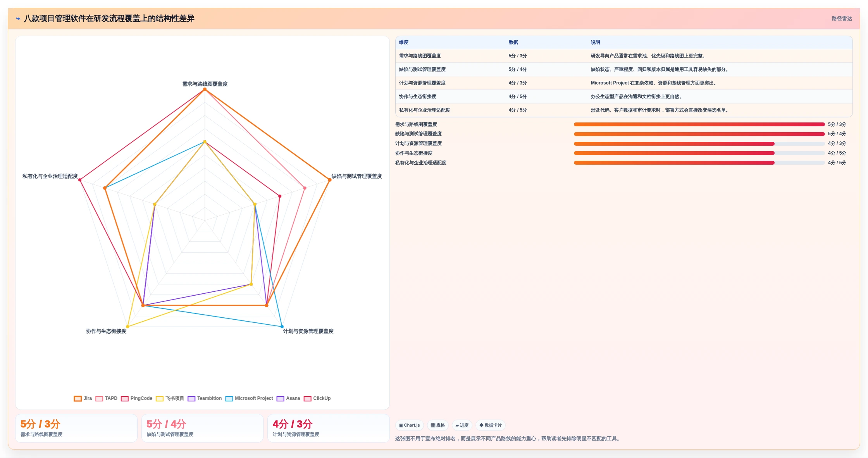
Task: Toggle PingCode series in chart legend
Action: point(136,398)
